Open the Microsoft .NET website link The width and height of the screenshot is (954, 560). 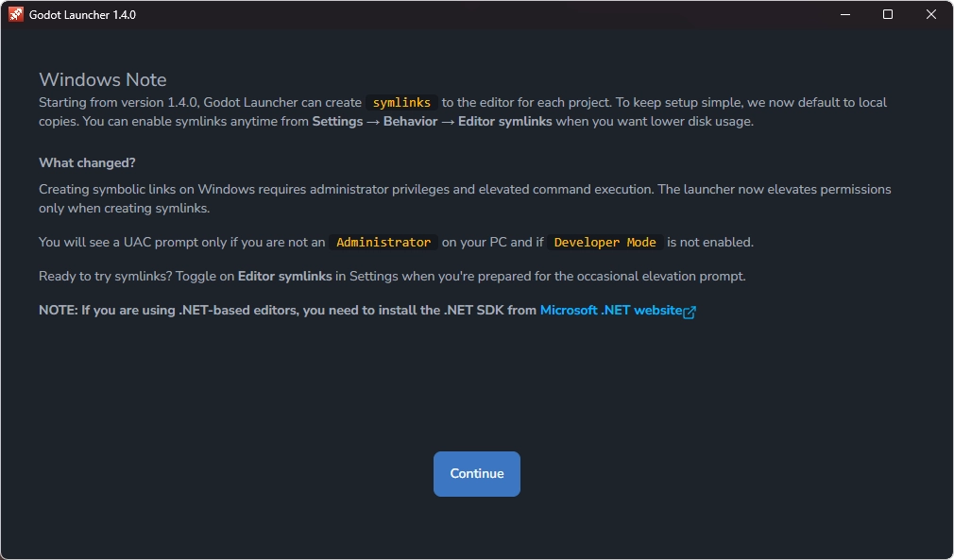tap(611, 310)
